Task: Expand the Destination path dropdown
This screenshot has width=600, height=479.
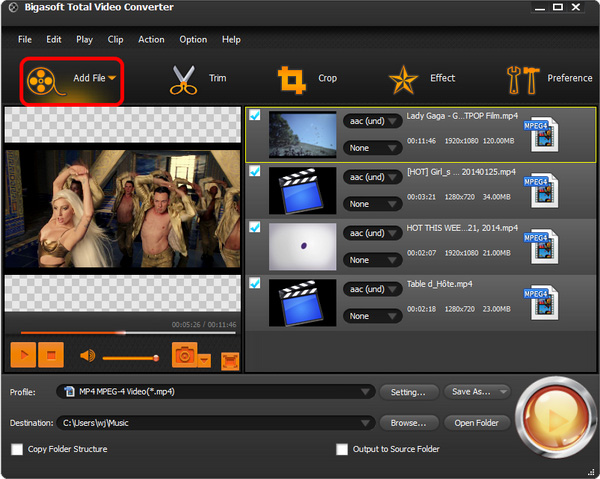Action: pos(365,423)
